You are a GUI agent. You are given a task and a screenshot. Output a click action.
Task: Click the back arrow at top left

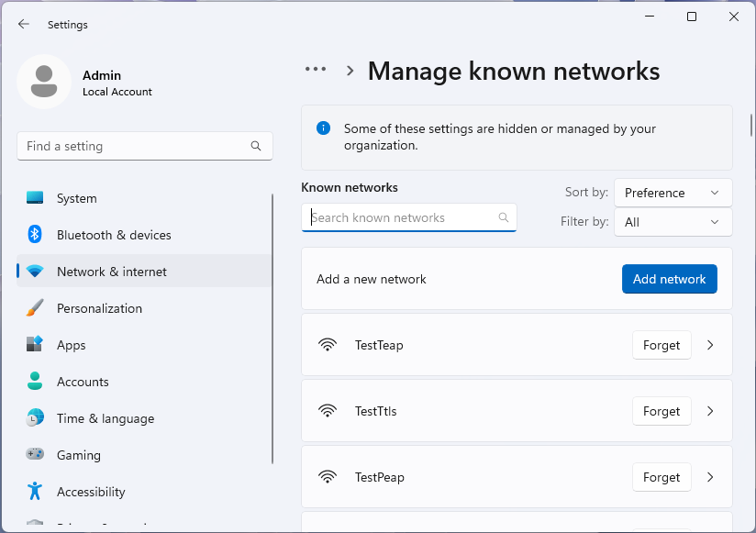coord(24,25)
